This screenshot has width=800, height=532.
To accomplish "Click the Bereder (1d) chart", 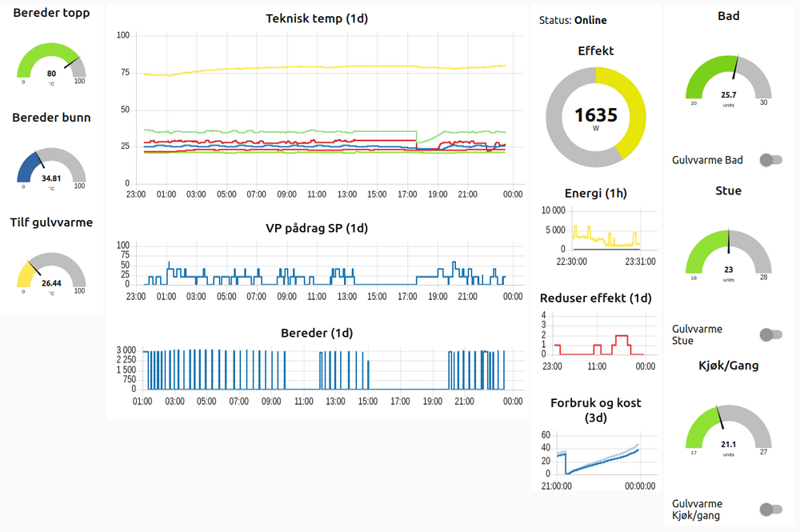I will 320,370.
